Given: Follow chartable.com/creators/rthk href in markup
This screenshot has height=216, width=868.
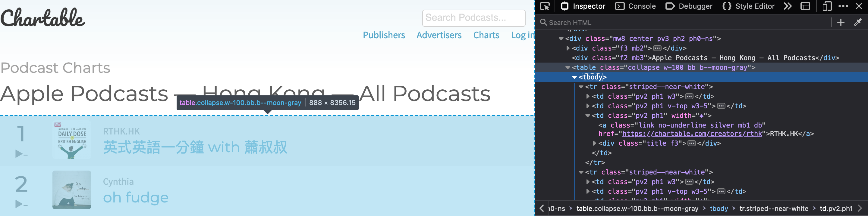Looking at the screenshot, I should (692, 134).
